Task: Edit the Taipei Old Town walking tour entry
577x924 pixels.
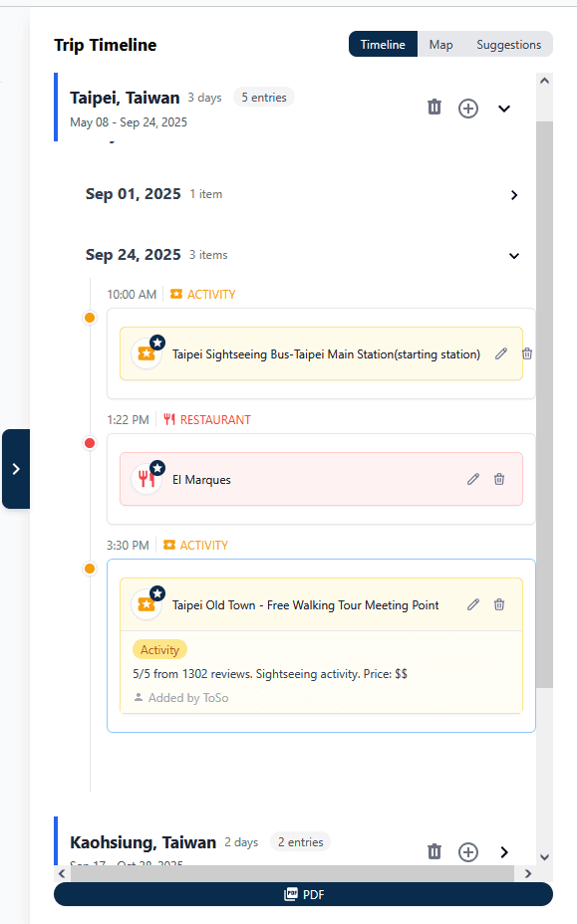Action: coord(473,604)
